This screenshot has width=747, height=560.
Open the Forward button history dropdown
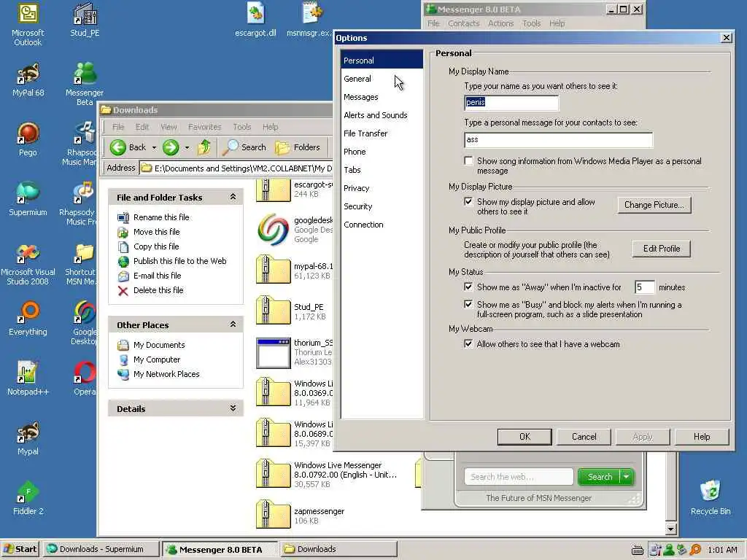187,147
